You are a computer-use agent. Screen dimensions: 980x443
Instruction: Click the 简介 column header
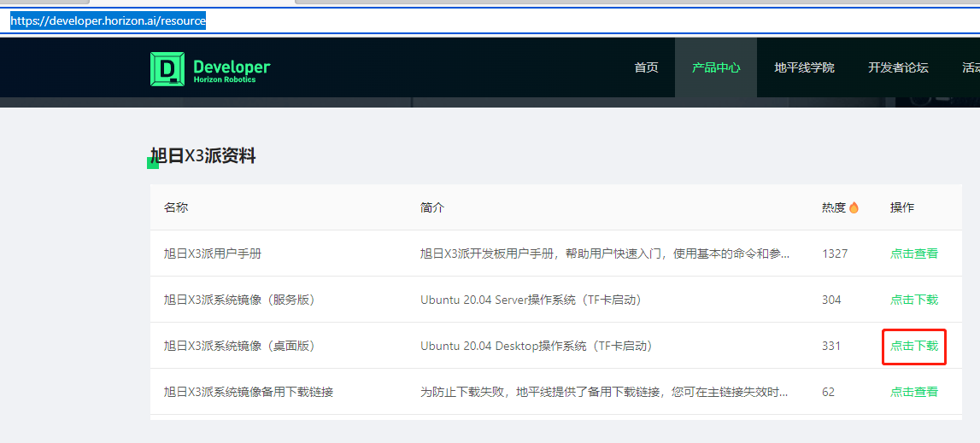point(431,207)
